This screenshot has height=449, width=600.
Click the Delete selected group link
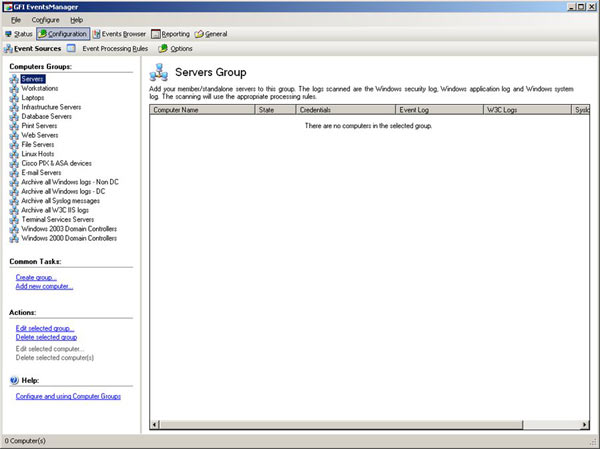click(46, 337)
